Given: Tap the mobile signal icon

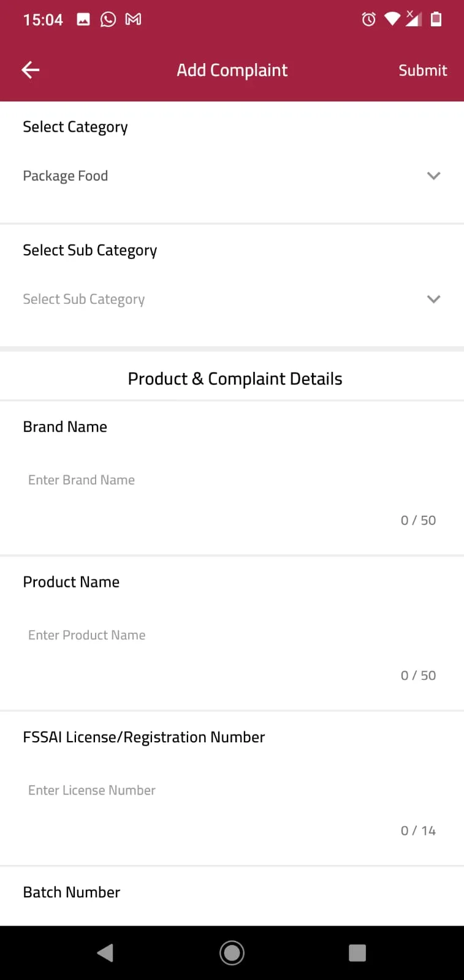Looking at the screenshot, I should coord(414,19).
